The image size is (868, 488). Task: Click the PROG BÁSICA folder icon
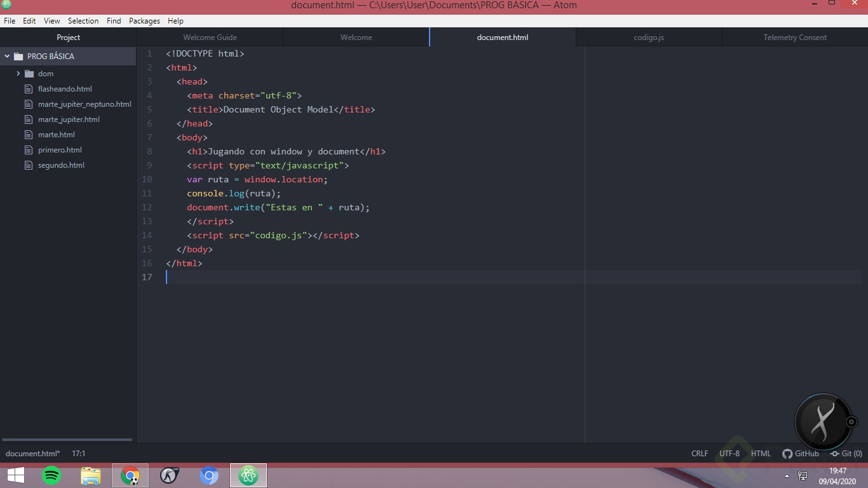(x=18, y=57)
